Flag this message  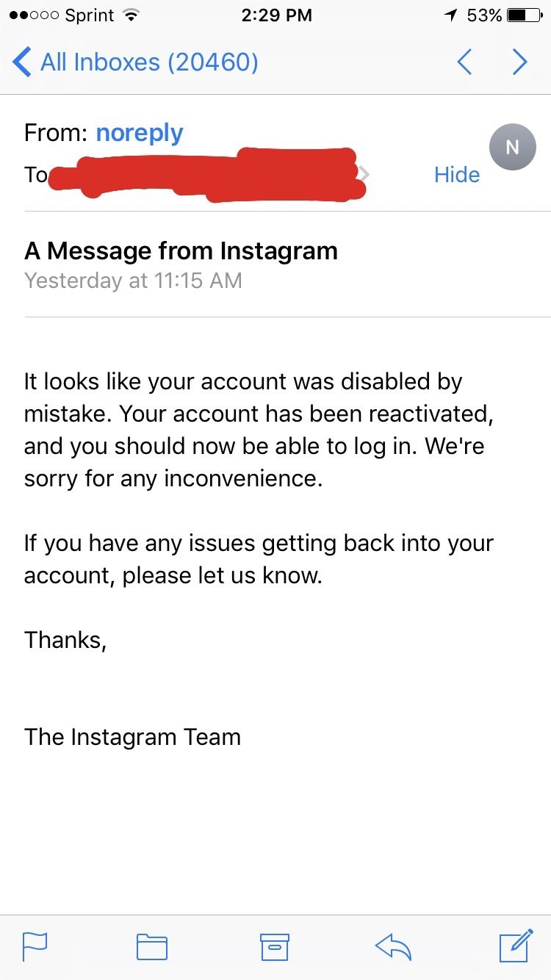(35, 946)
